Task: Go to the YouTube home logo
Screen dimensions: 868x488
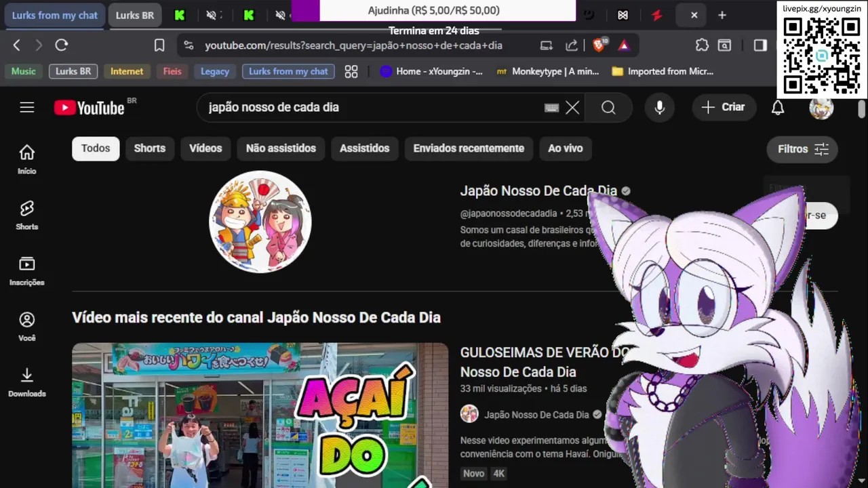Action: click(x=90, y=108)
